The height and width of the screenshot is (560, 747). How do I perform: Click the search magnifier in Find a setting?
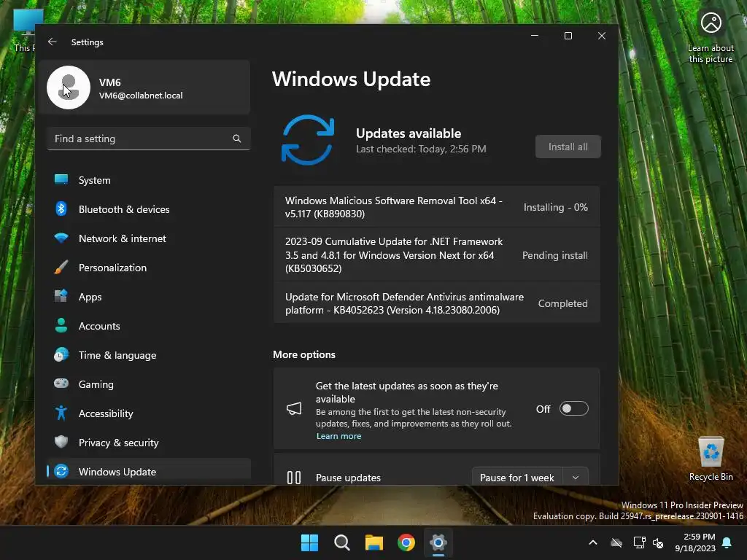point(237,139)
